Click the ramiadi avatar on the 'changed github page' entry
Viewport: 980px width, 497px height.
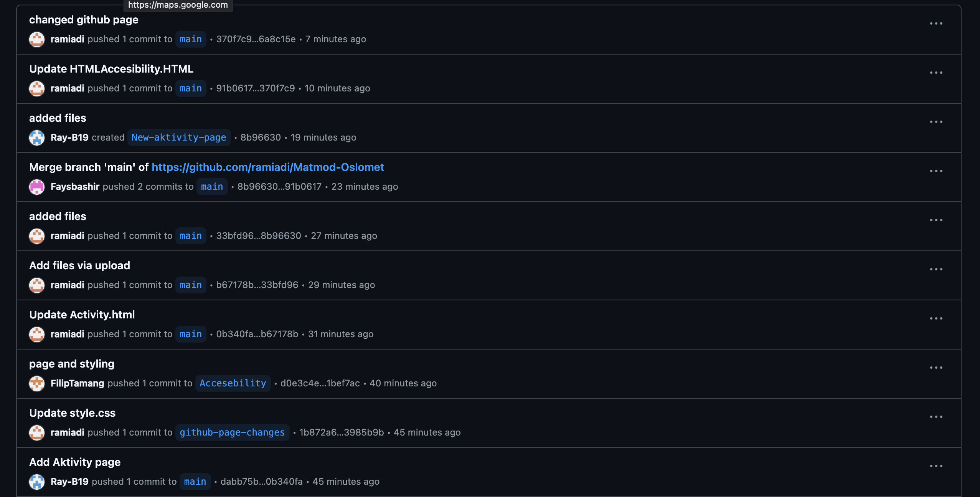pos(37,39)
